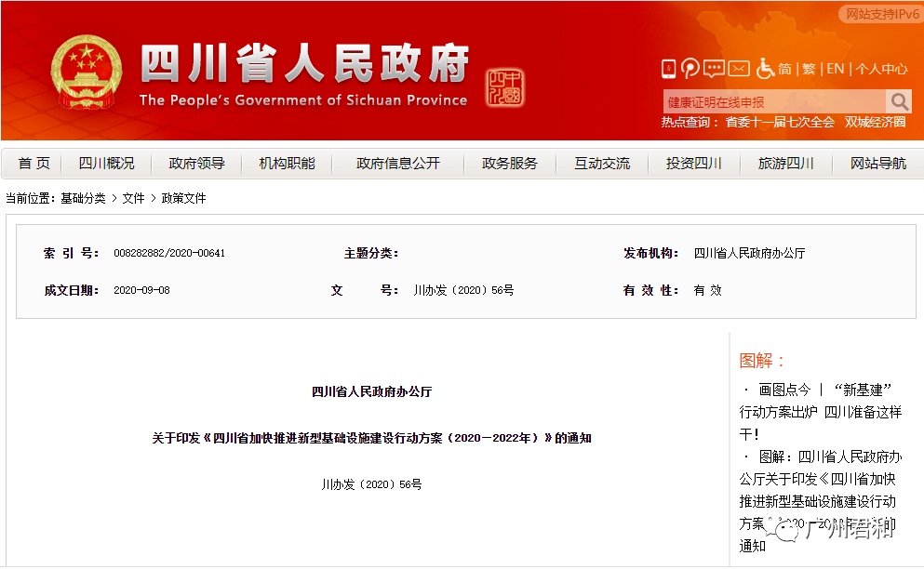Click the 四川省人民政府 site title
This screenshot has width=924, height=569.
pos(304,62)
